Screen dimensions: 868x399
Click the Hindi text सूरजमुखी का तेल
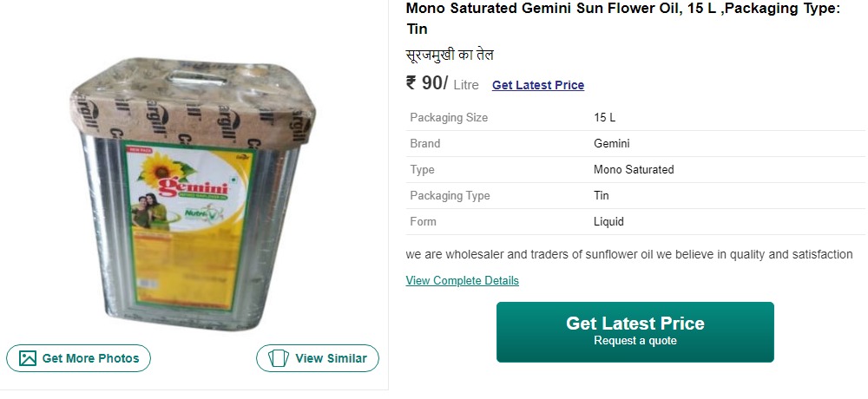tap(450, 56)
